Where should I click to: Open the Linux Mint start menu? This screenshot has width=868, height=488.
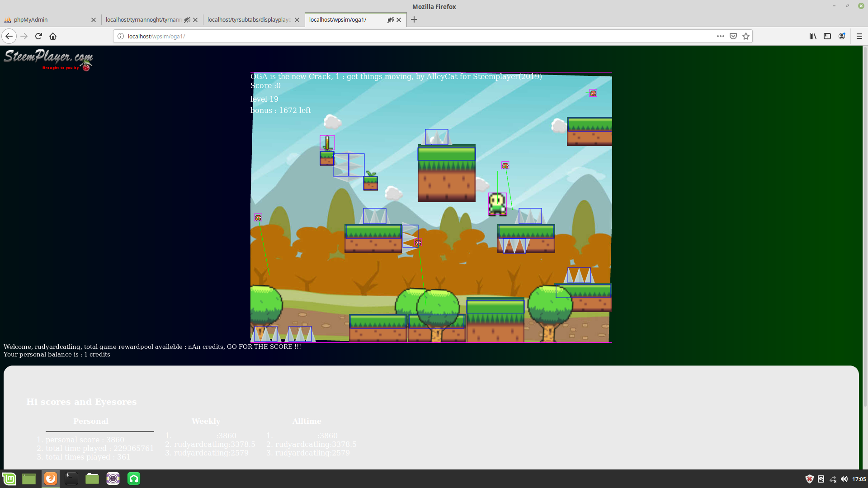click(x=9, y=479)
